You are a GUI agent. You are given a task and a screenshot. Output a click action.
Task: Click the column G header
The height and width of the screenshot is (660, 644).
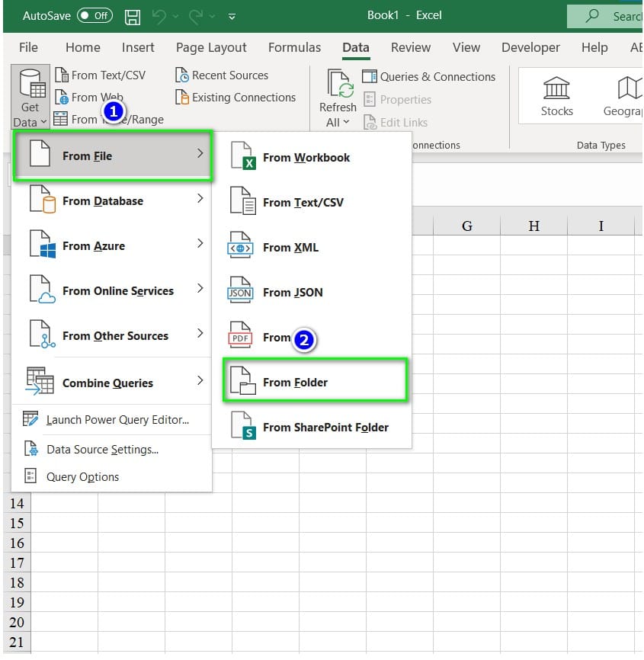click(466, 226)
